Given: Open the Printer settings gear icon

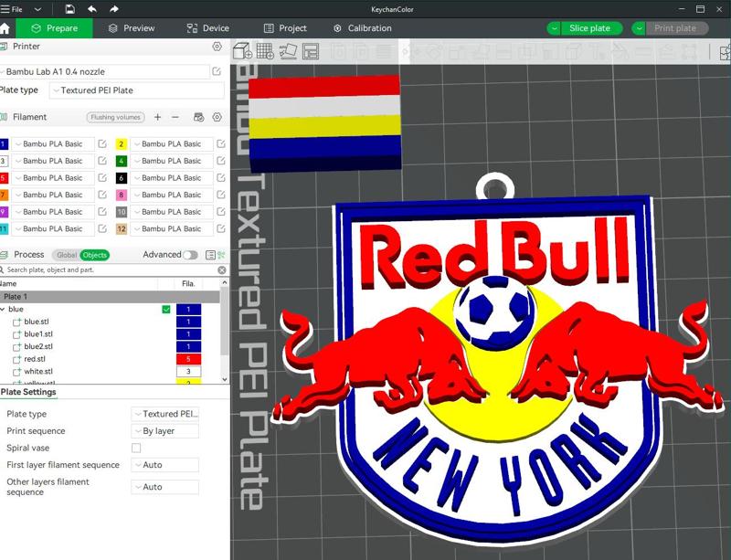Looking at the screenshot, I should pyautogui.click(x=217, y=45).
